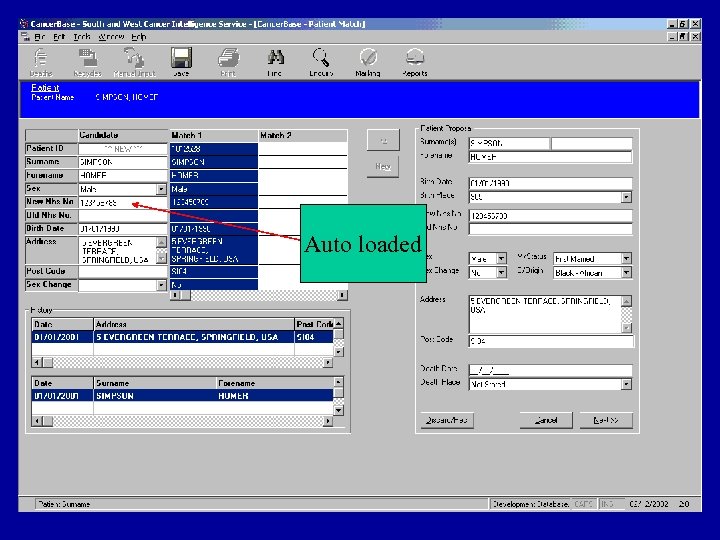Click the Print toolbar icon
Viewport: 720px width, 540px height.
[228, 58]
